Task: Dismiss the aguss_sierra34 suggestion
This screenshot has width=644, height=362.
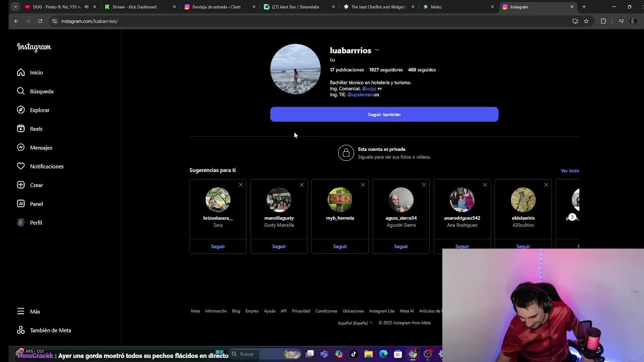Action: click(424, 185)
